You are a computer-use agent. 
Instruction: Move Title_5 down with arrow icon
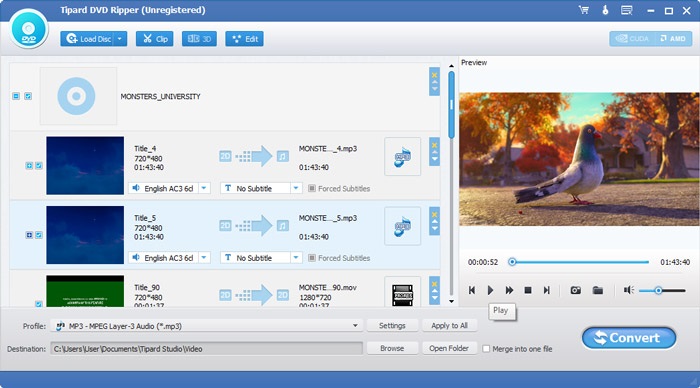pyautogui.click(x=434, y=228)
